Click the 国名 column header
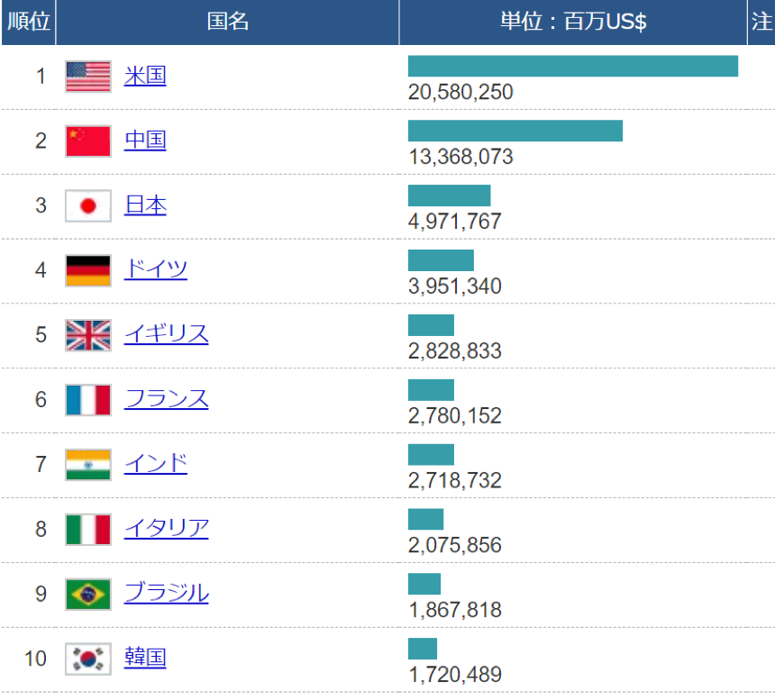775x700 pixels. point(227,23)
